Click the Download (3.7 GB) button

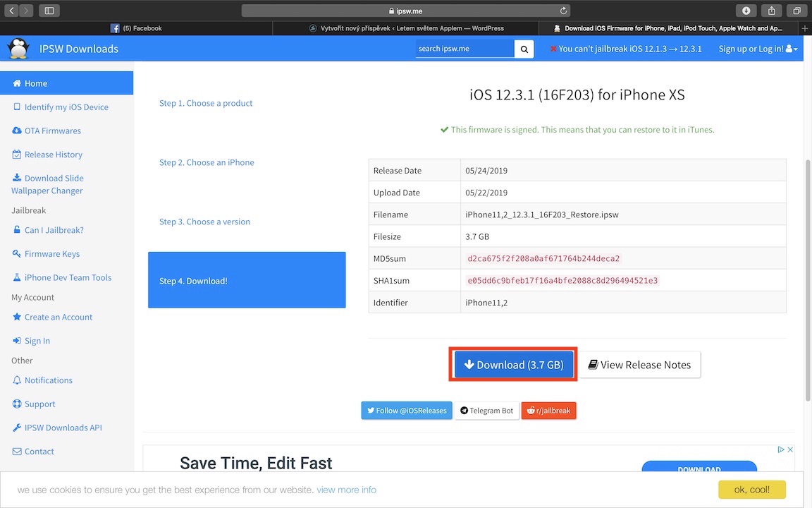513,364
